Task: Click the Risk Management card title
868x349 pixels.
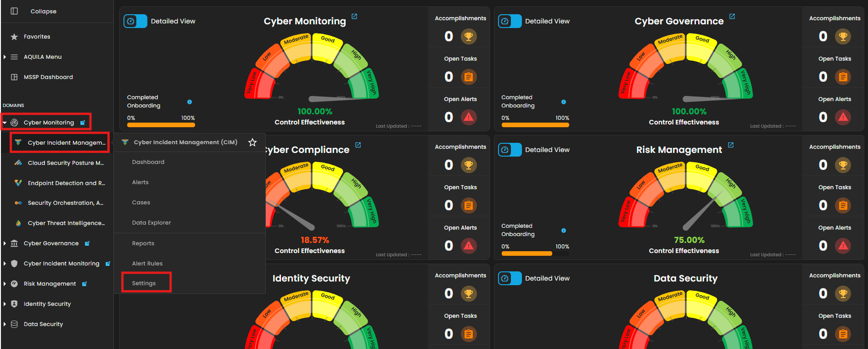Action: click(x=679, y=150)
